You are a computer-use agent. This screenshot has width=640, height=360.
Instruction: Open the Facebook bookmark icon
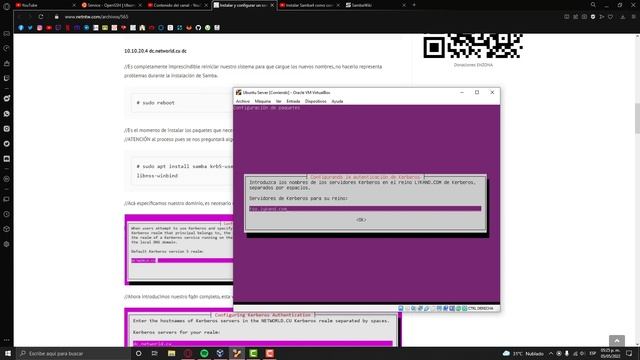[x=21, y=28]
